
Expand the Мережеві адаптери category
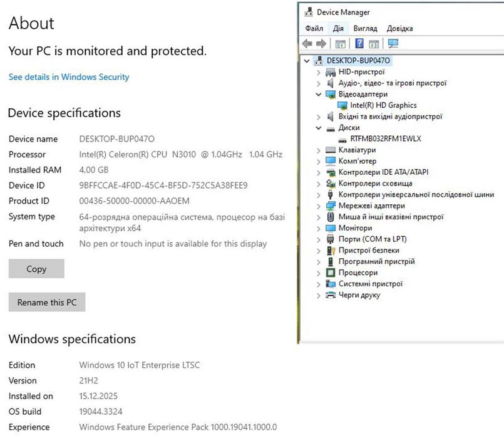pos(319,206)
